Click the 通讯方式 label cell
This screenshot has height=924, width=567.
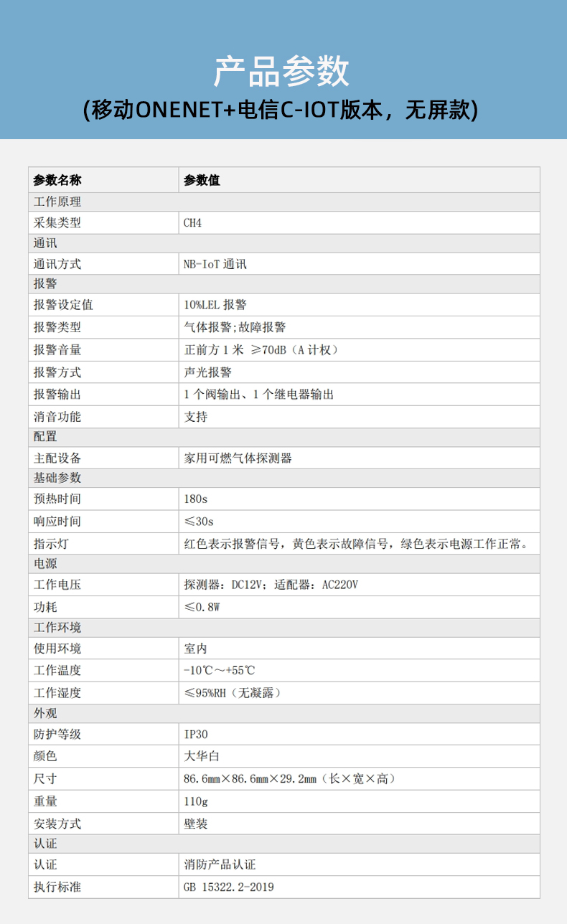[104, 264]
